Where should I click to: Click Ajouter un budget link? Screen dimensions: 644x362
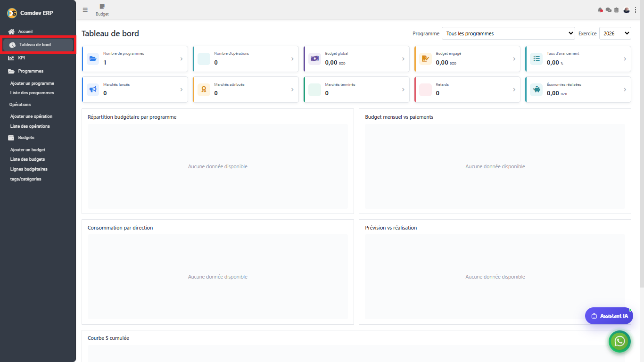coord(28,150)
